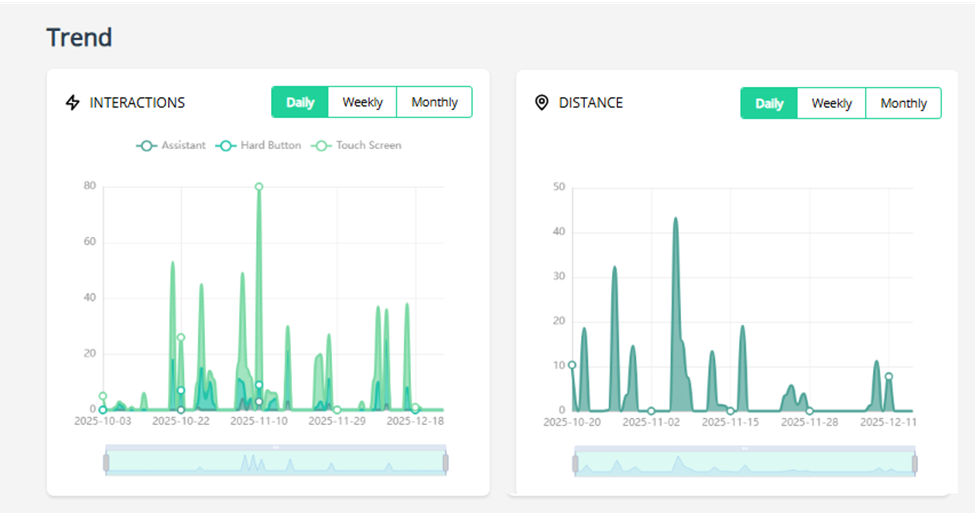Click the Distance location pin icon
The image size is (975, 513).
pos(542,103)
